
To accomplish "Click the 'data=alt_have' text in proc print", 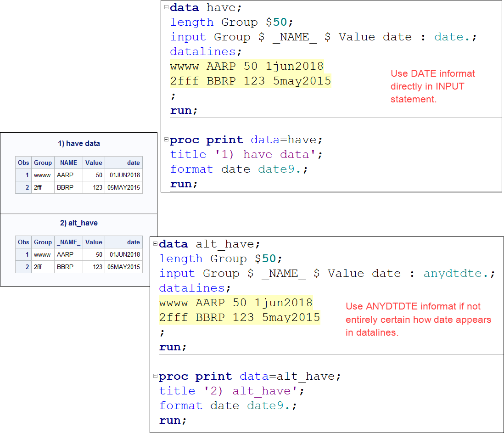I will pyautogui.click(x=289, y=377).
